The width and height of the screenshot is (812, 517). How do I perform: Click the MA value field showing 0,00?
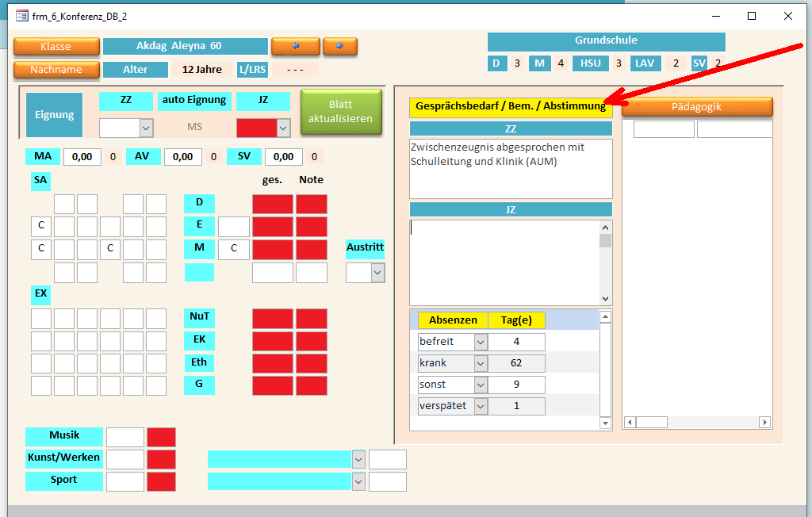tap(82, 157)
